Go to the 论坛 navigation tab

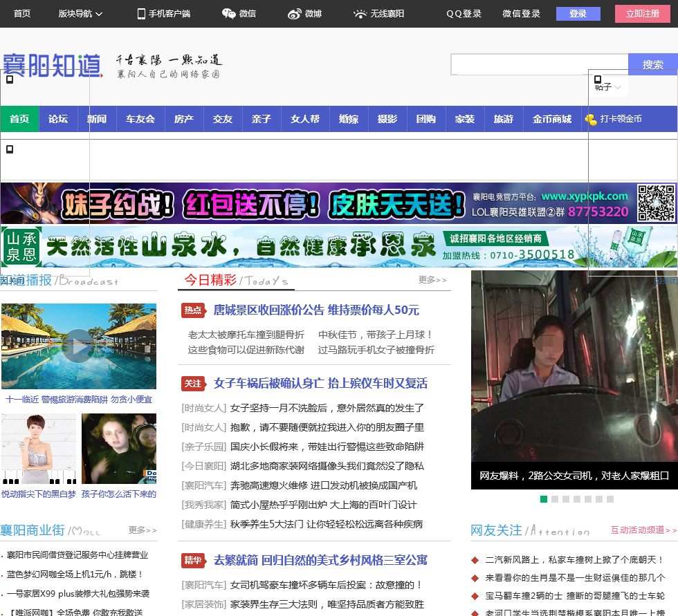(58, 119)
